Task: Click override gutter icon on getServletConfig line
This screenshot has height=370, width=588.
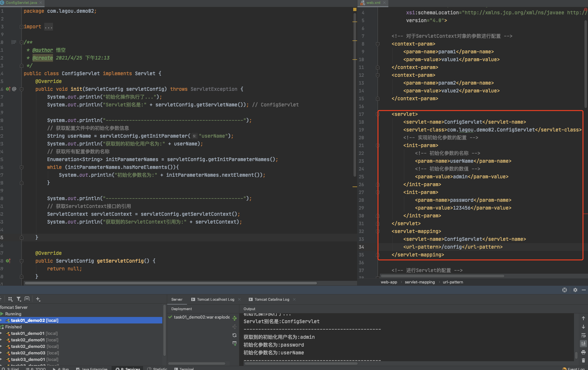Action: (x=8, y=261)
